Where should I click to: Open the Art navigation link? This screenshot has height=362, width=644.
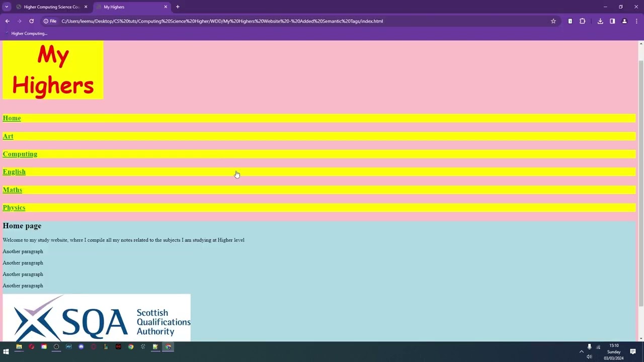tap(8, 136)
